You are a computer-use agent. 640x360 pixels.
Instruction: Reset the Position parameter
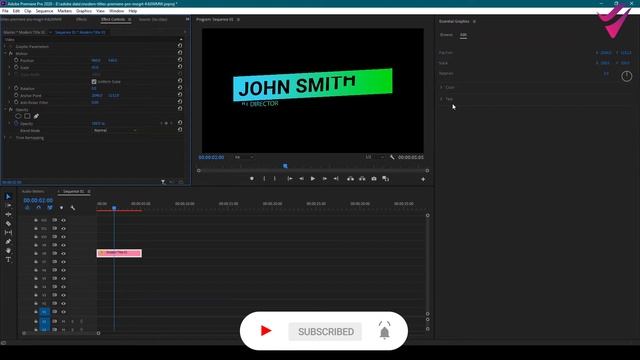pyautogui.click(x=180, y=60)
